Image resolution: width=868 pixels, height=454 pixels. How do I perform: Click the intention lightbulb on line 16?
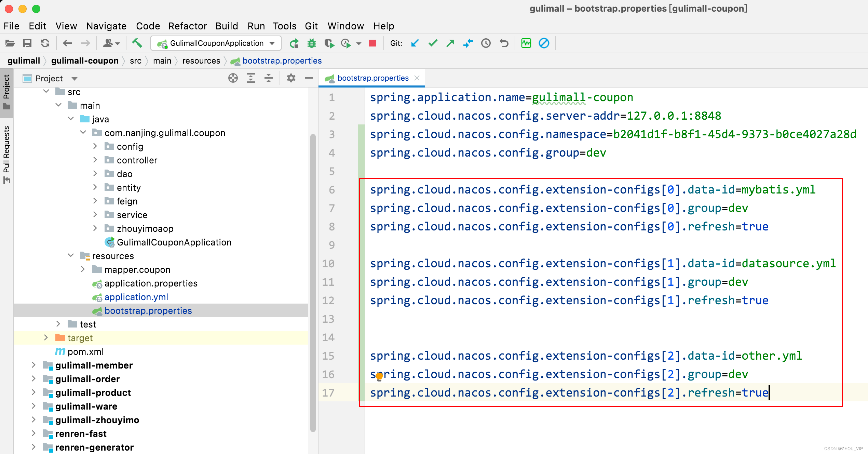379,377
